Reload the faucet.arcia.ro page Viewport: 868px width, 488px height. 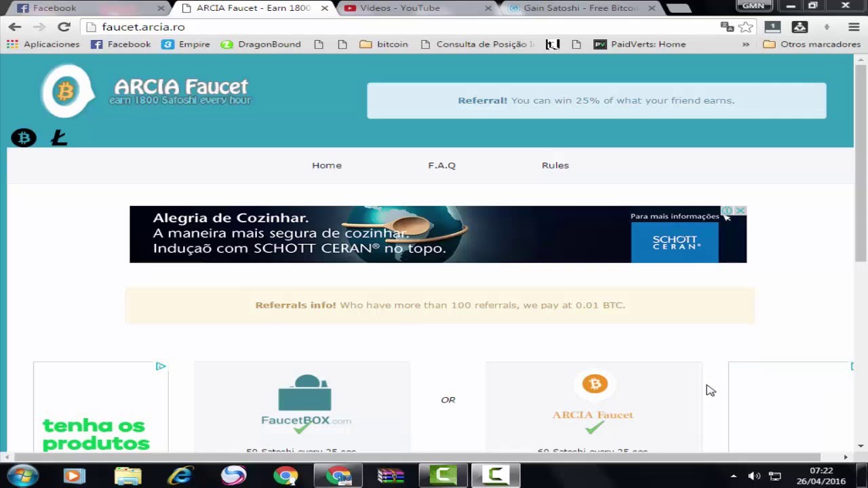[64, 27]
